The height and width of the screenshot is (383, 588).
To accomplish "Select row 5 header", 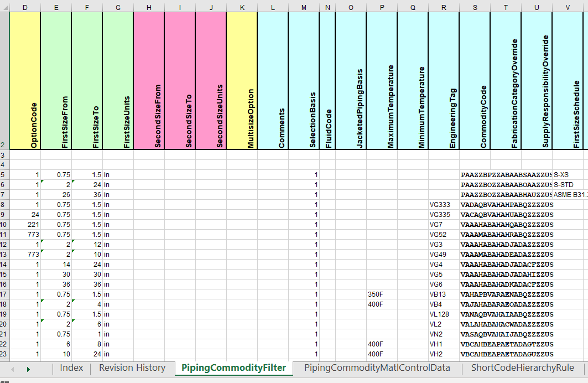I will pos(4,175).
